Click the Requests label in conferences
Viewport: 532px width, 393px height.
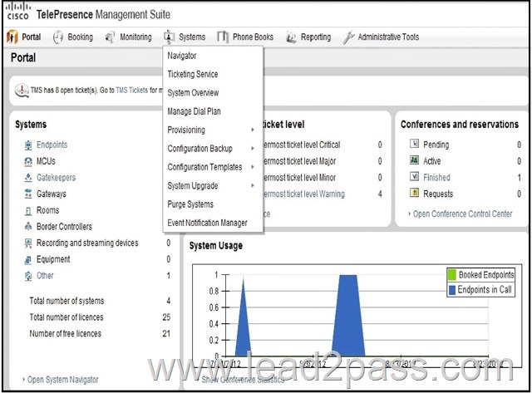tap(438, 194)
